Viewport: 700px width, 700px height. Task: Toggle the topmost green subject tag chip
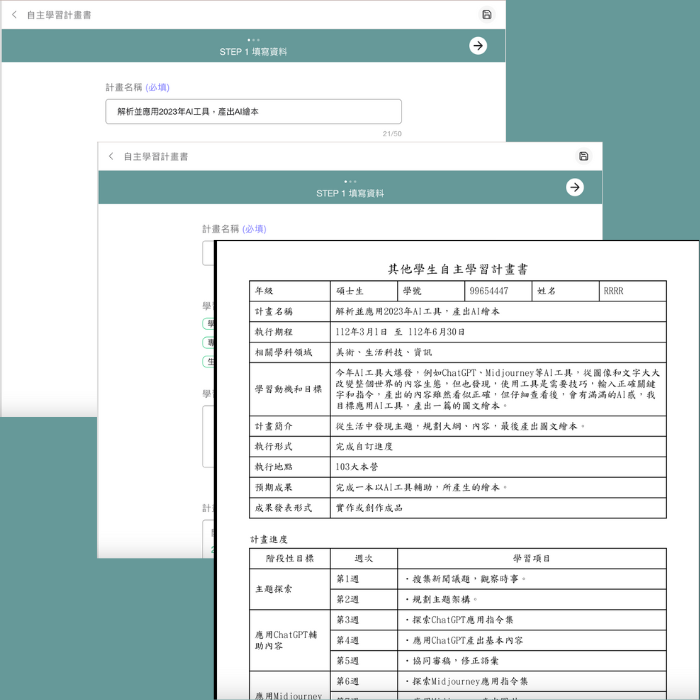[x=208, y=323]
